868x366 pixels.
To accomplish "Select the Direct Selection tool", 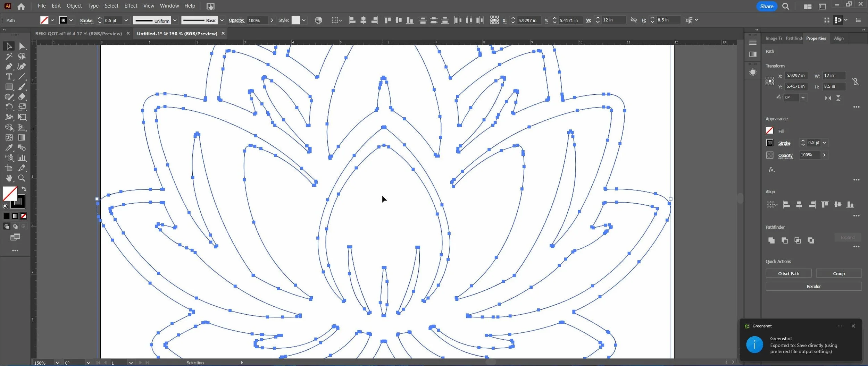I will coord(22,46).
